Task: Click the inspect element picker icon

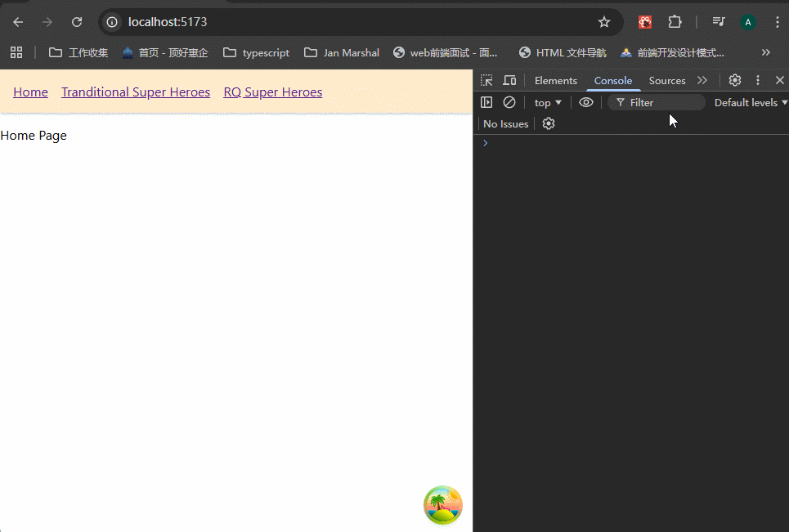Action: pos(486,80)
